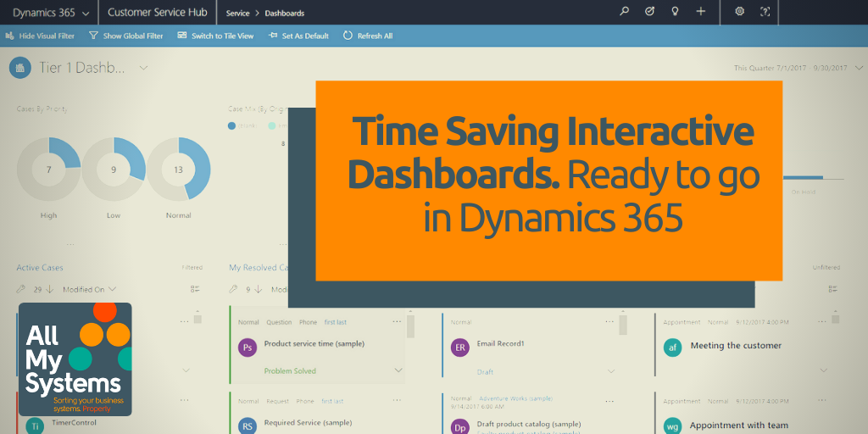Image resolution: width=868 pixels, height=434 pixels.
Task: Open the settings gear icon
Action: pos(739,12)
